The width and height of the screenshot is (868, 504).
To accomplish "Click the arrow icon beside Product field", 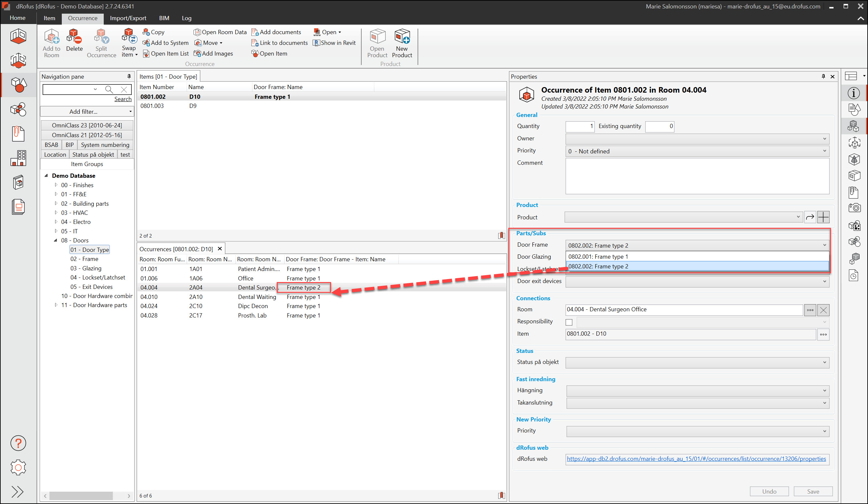I will pyautogui.click(x=810, y=217).
